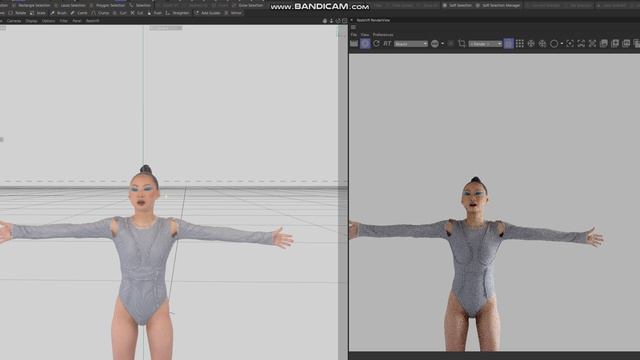Expand arrow next to empty circle icon
640x360 pixels.
click(562, 44)
